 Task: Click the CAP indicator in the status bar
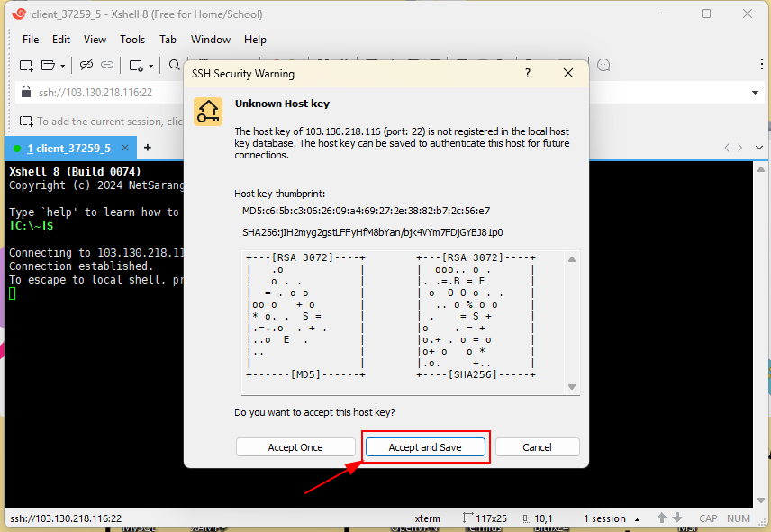708,518
